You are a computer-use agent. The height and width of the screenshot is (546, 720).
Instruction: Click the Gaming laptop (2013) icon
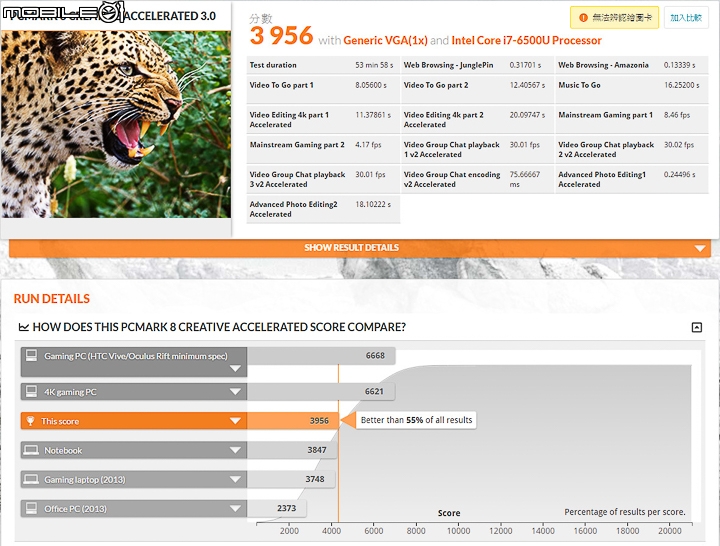click(x=31, y=479)
